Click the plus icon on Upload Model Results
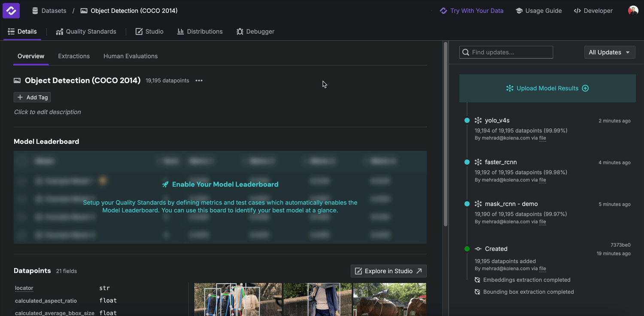 coord(585,88)
